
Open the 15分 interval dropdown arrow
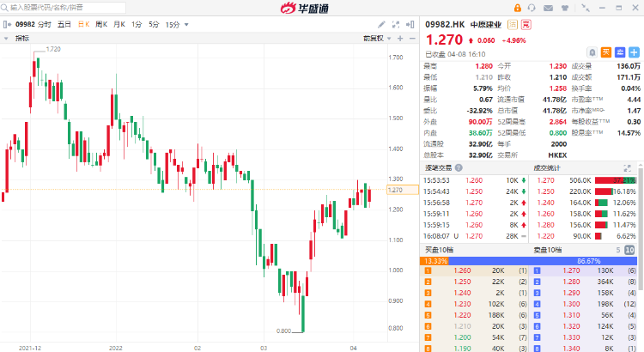[x=186, y=25]
